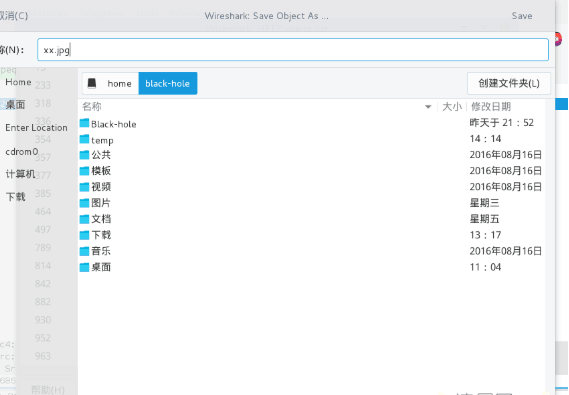Image resolution: width=569 pixels, height=395 pixels.
Task: Click the 公共 folder name
Action: click(101, 155)
